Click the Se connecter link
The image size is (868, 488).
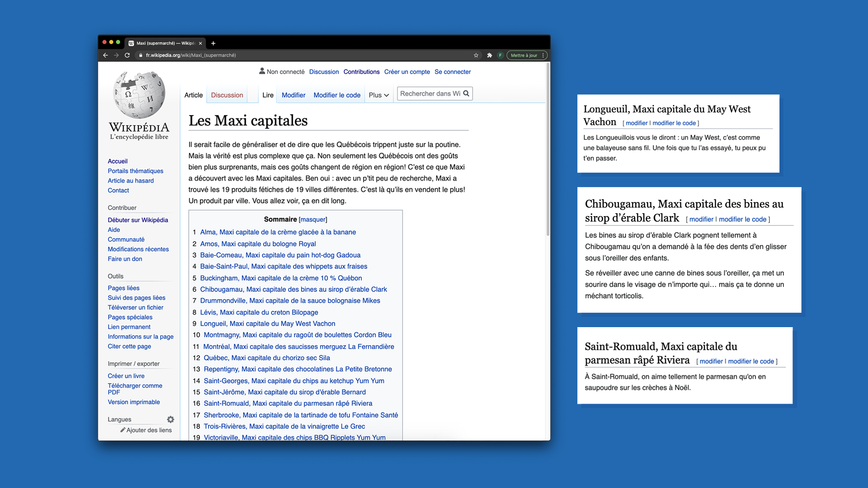[x=453, y=72]
